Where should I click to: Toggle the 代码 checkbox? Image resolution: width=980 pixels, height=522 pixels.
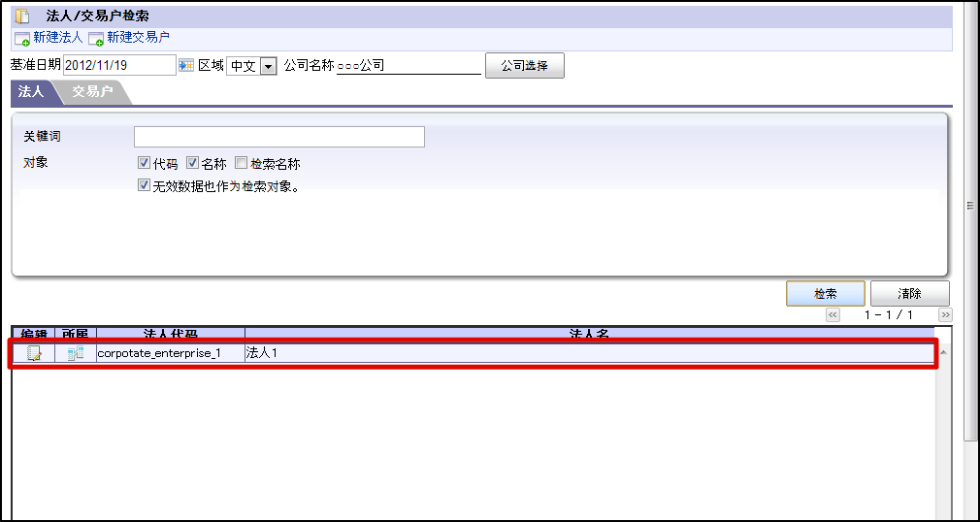click(144, 163)
